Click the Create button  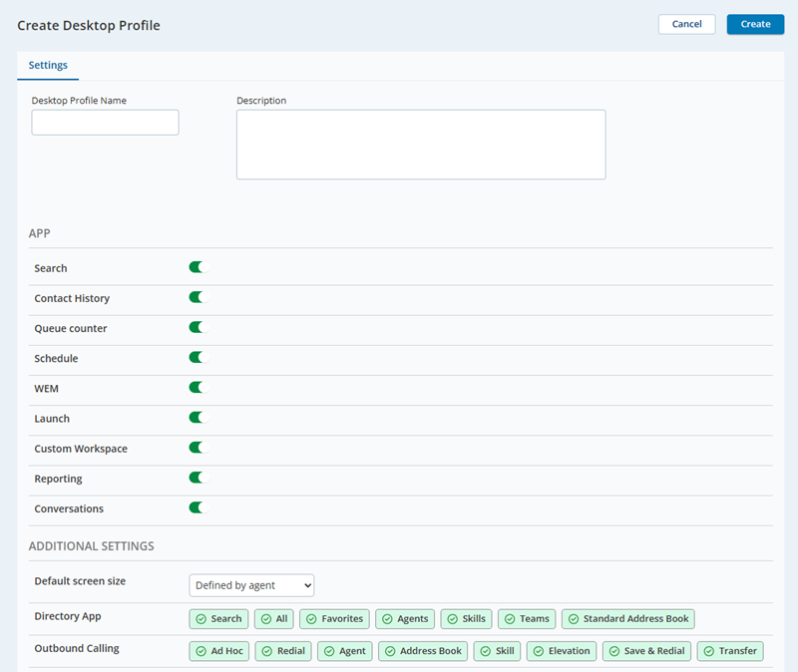(x=755, y=24)
